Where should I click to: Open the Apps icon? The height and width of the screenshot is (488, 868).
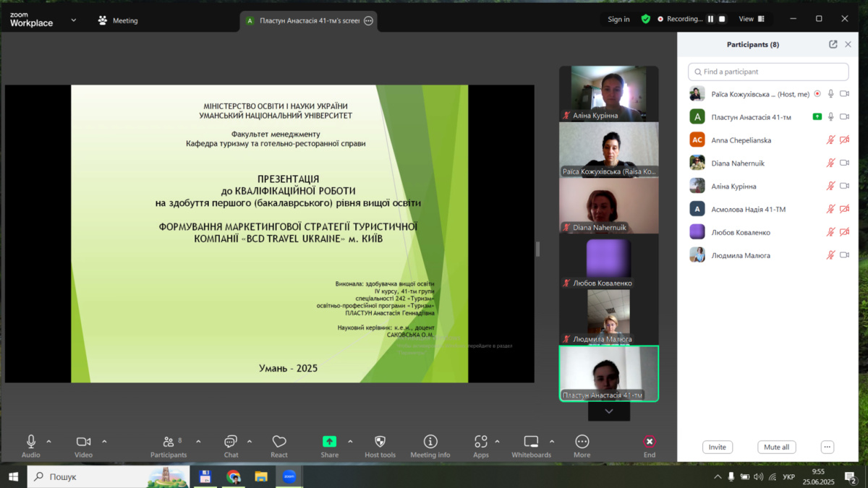pos(481,441)
